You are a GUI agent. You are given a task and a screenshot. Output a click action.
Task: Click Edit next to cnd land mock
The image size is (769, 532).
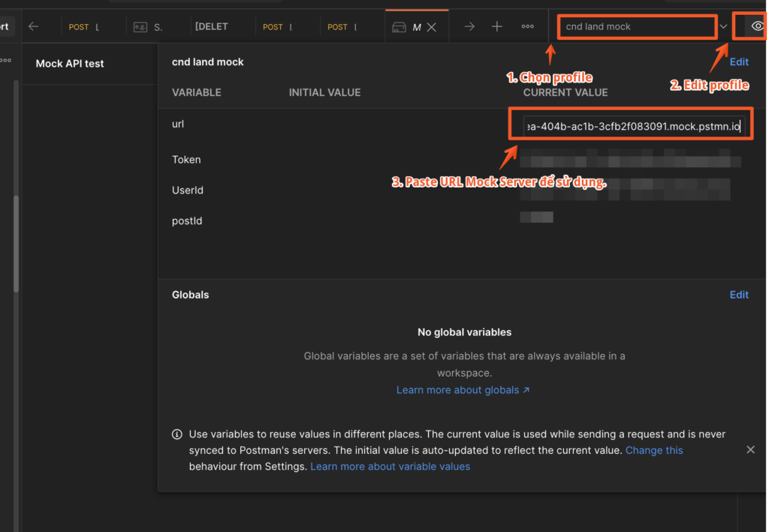[738, 62]
